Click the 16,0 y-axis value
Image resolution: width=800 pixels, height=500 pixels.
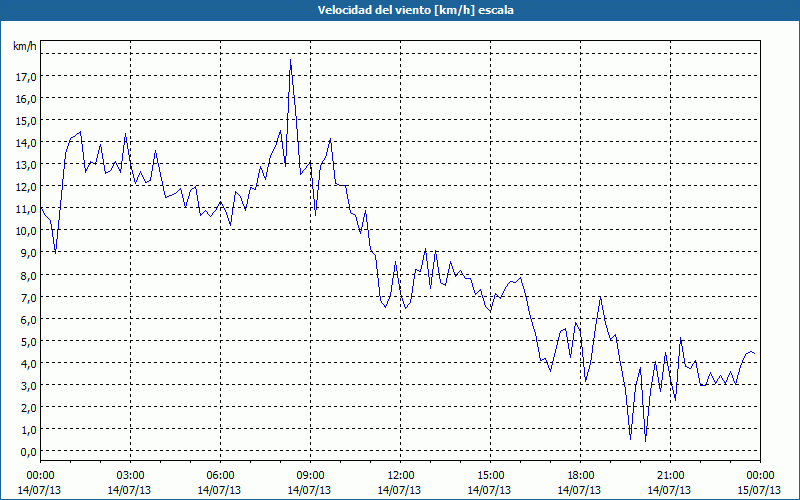click(x=26, y=98)
